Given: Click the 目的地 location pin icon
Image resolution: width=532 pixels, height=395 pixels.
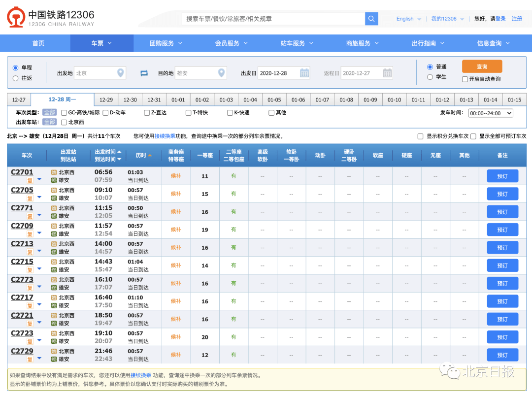Looking at the screenshot, I should (x=221, y=72).
